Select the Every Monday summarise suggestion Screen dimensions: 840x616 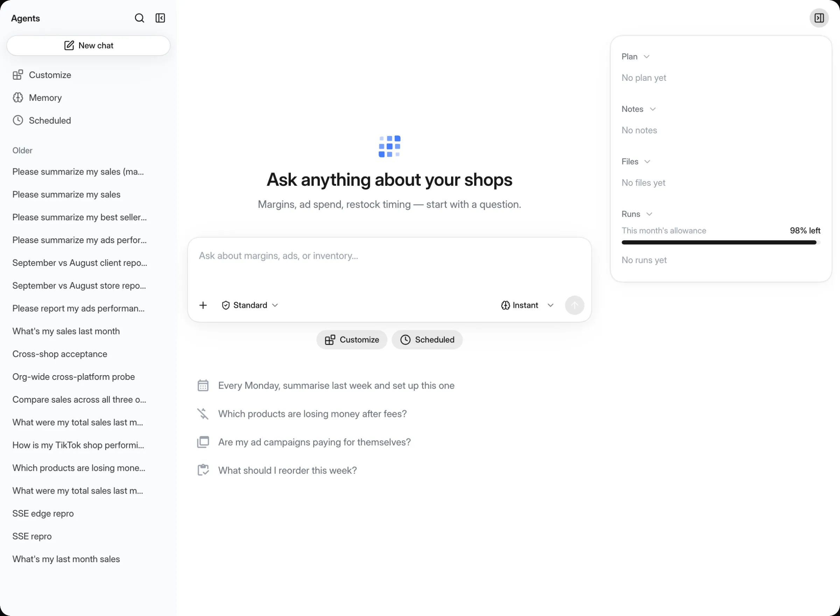click(x=336, y=385)
